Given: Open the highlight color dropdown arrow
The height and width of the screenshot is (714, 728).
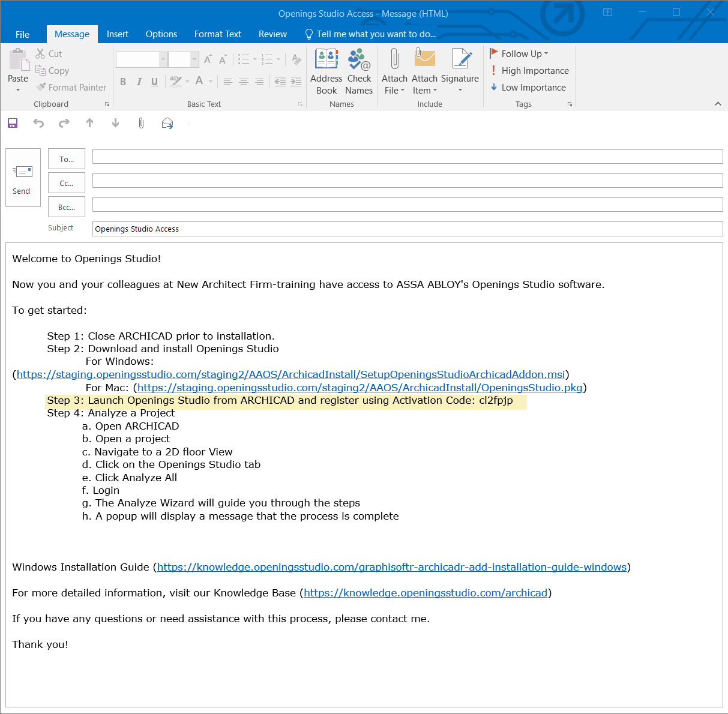Looking at the screenshot, I should point(187,81).
